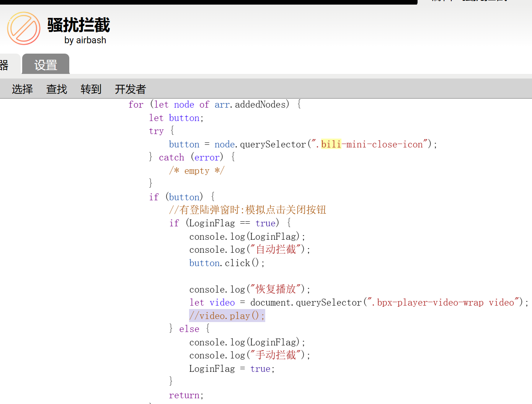Viewport: 532px width, 404px height.
Task: Click the Chinese comment '//有登陆弹窗时:模拟点击关闭按钮'
Action: (x=247, y=210)
